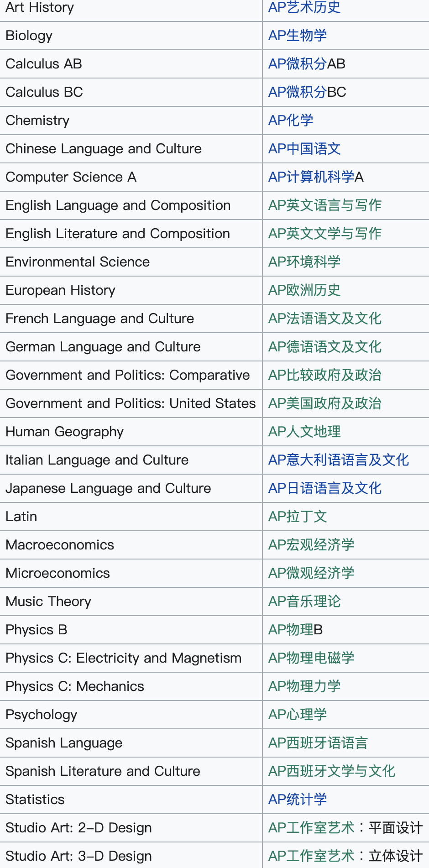429x868 pixels.
Task: Select the Environmental Science cell
Action: coord(131,262)
